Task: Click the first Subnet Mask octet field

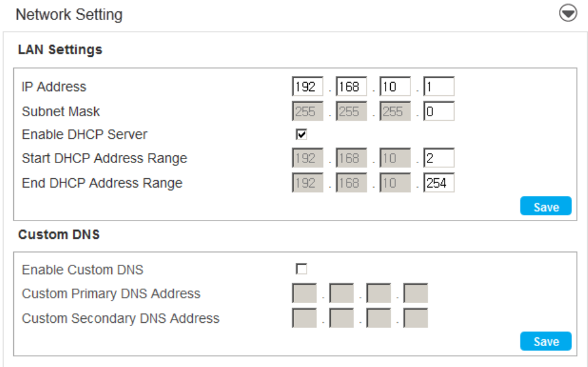Action: click(308, 111)
